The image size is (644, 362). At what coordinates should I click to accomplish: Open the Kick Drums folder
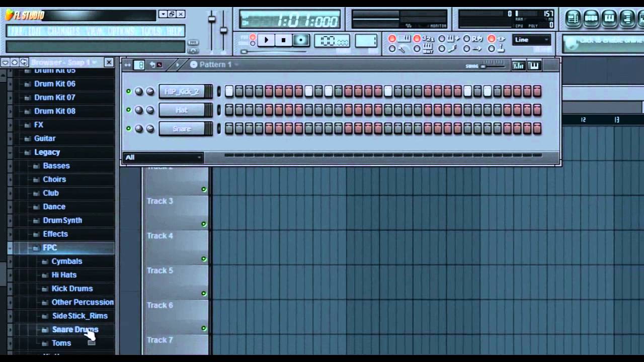pos(72,289)
